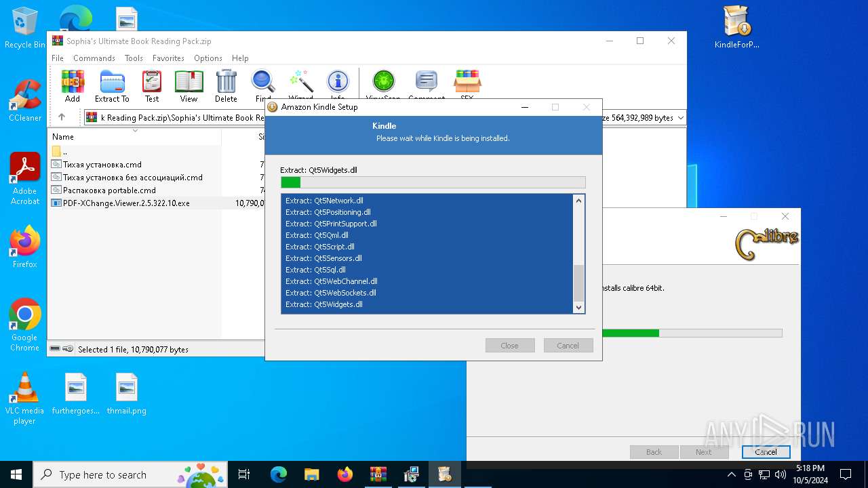Select 'Extract: Qt5Sql.dll' log line

pos(315,270)
